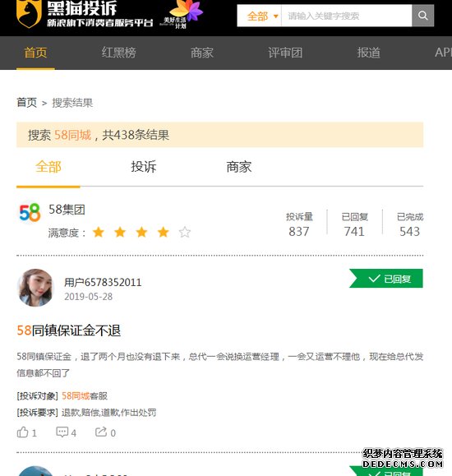Select the 全部 results tab
The height and width of the screenshot is (476, 452).
pyautogui.click(x=48, y=167)
